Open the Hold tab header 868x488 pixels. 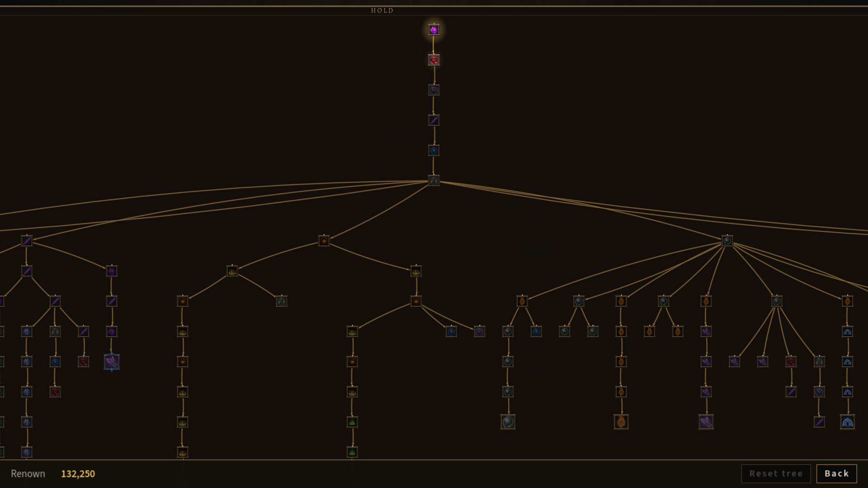(382, 10)
